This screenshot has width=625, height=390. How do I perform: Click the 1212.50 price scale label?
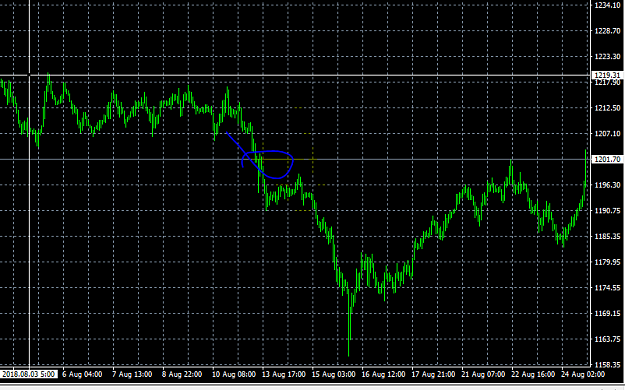pyautogui.click(x=608, y=108)
